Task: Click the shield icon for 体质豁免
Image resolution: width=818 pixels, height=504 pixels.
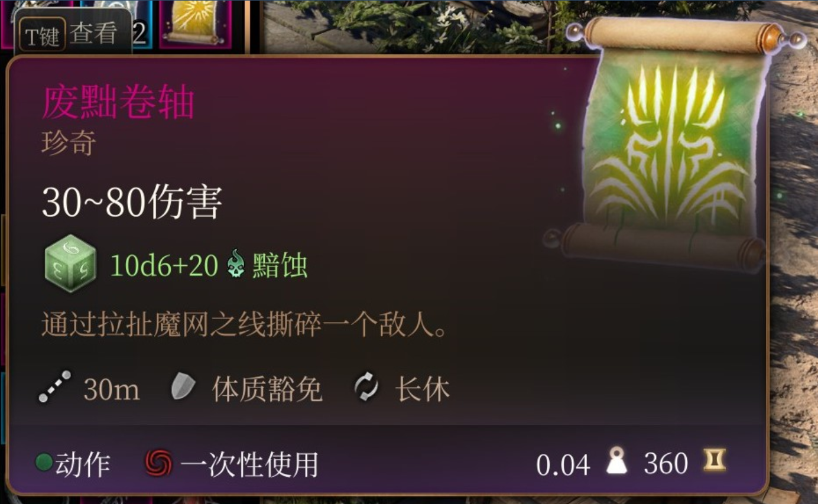Action: point(184,388)
